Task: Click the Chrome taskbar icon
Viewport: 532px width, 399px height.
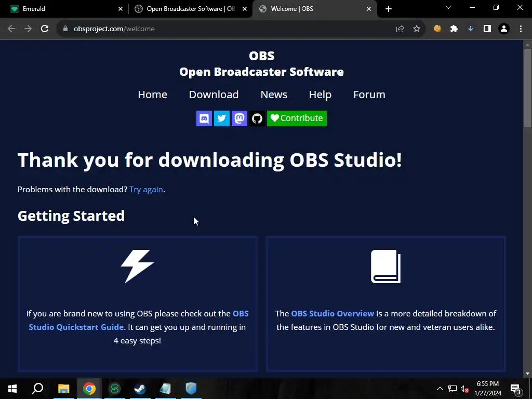Action: pyautogui.click(x=89, y=389)
